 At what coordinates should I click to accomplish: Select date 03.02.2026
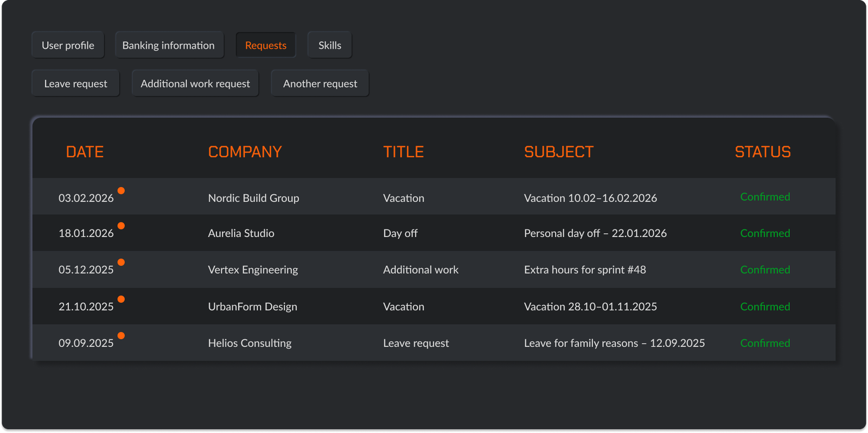pos(86,198)
